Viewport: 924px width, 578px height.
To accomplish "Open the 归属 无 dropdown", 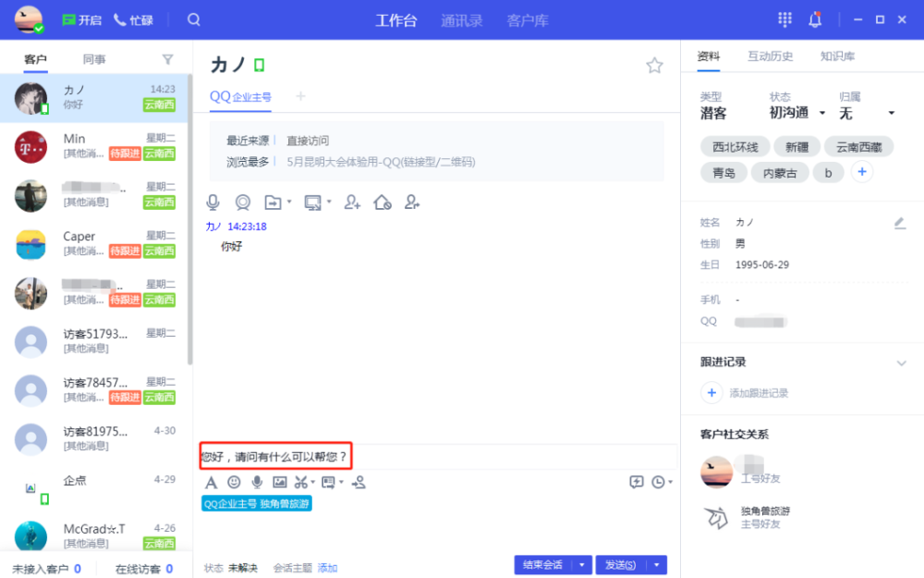I will [x=867, y=113].
